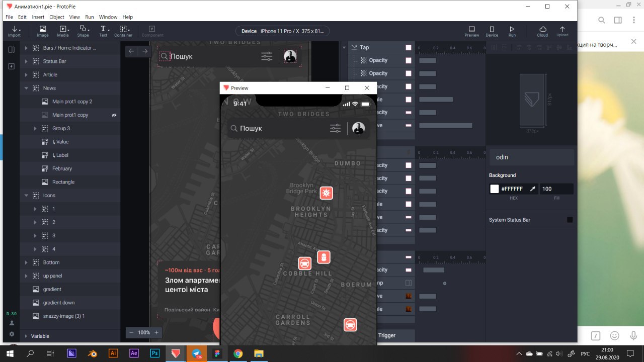The width and height of the screenshot is (644, 362).
Task: Click the Upload toolbar icon
Action: coord(562,31)
